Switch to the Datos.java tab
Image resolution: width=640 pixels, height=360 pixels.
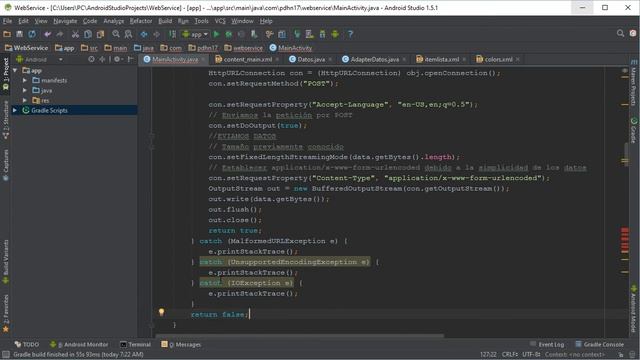pyautogui.click(x=311, y=60)
